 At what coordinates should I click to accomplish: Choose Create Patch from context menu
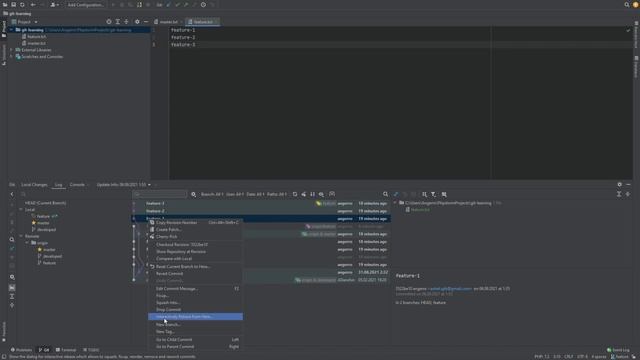[195, 229]
